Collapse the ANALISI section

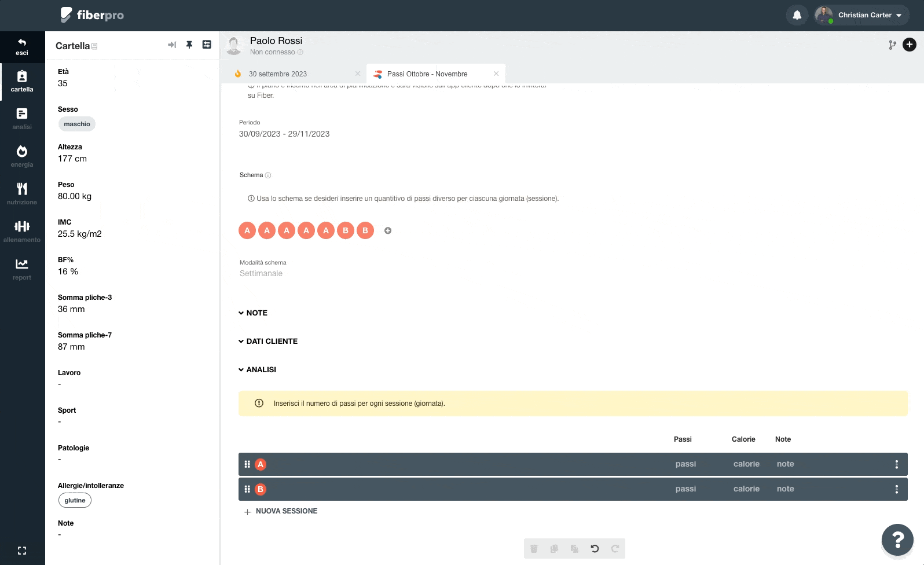pyautogui.click(x=257, y=369)
